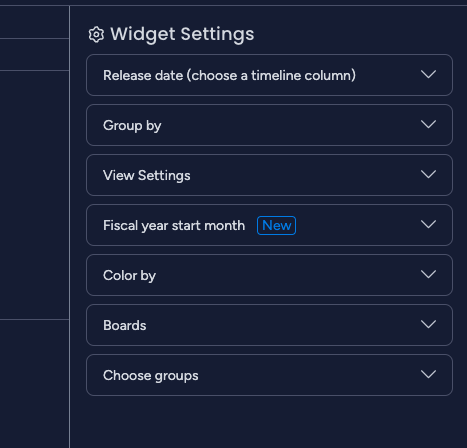Open Color by dropdown arrow

(428, 274)
